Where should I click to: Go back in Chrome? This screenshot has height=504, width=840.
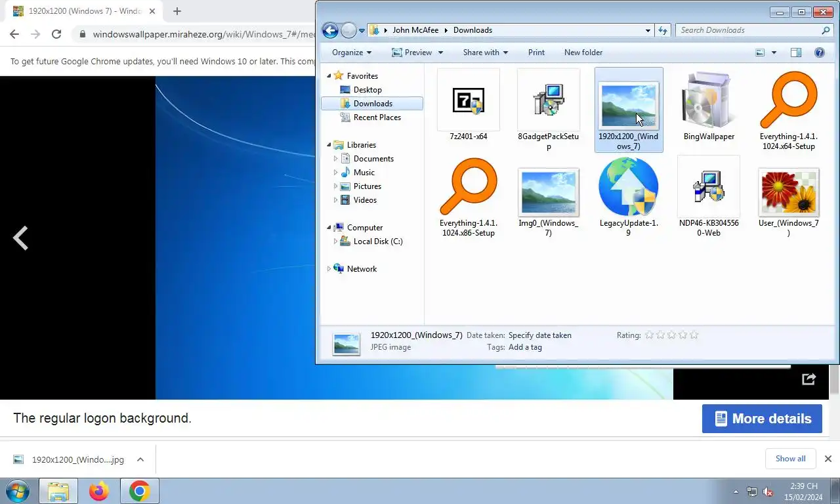coord(14,34)
